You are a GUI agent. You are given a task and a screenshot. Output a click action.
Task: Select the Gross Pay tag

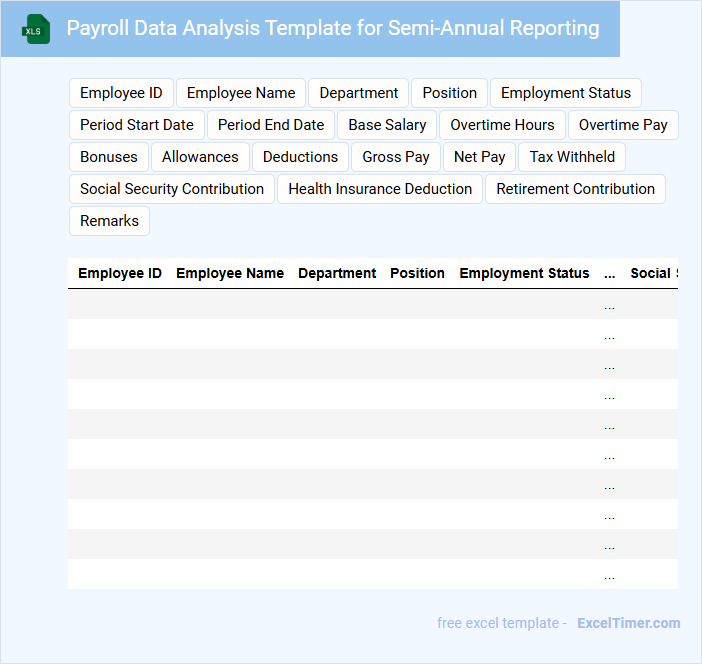coord(396,157)
